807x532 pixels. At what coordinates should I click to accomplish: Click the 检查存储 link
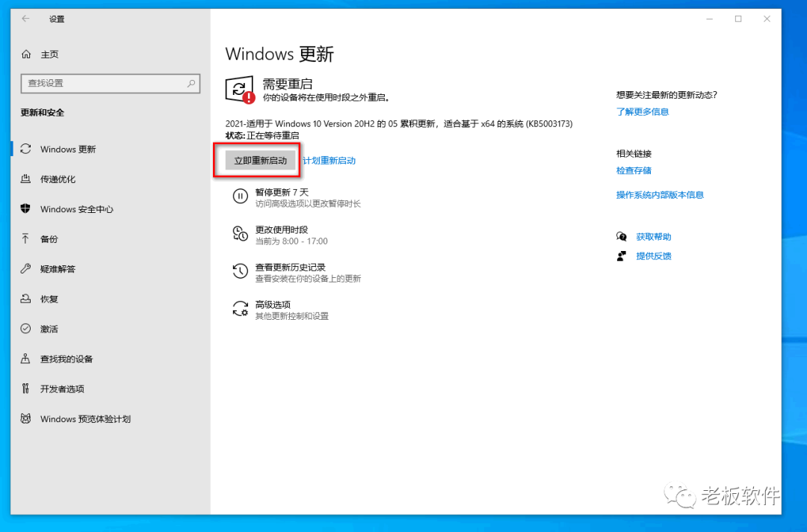(634, 170)
